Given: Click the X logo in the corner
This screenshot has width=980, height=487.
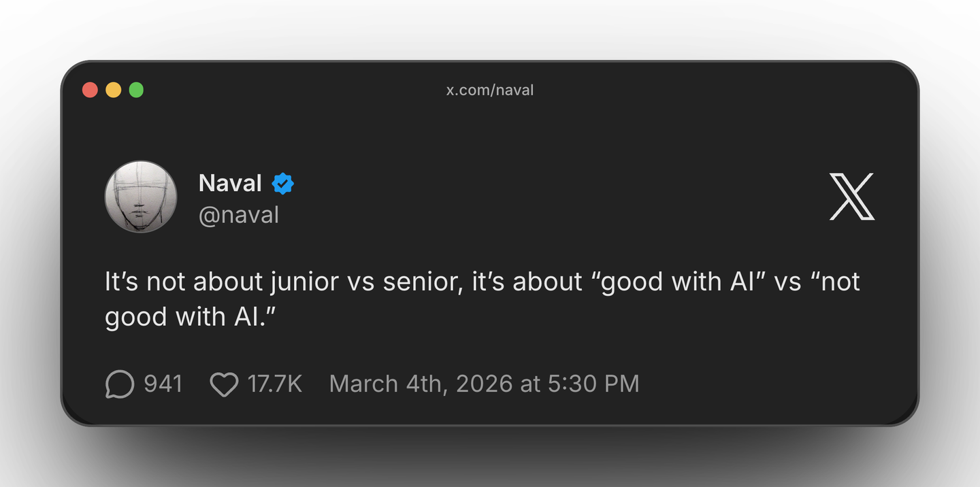Looking at the screenshot, I should point(851,197).
